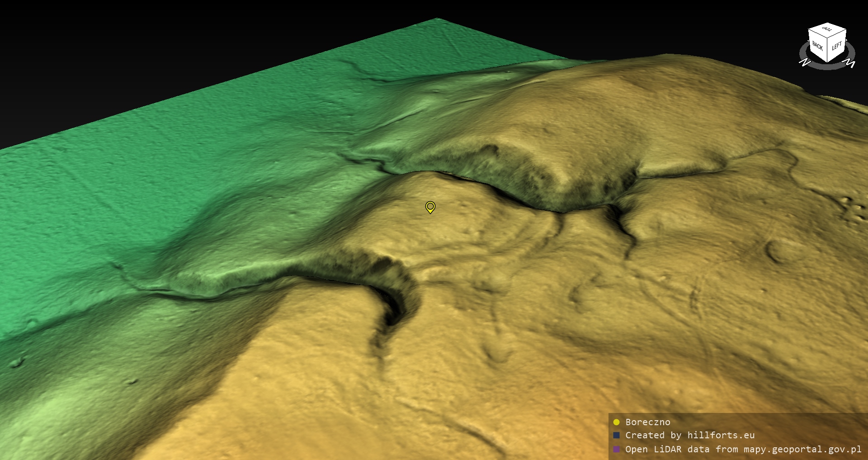Click the bottom corner of the view cube
Image resolution: width=868 pixels, height=460 pixels.
828,62
